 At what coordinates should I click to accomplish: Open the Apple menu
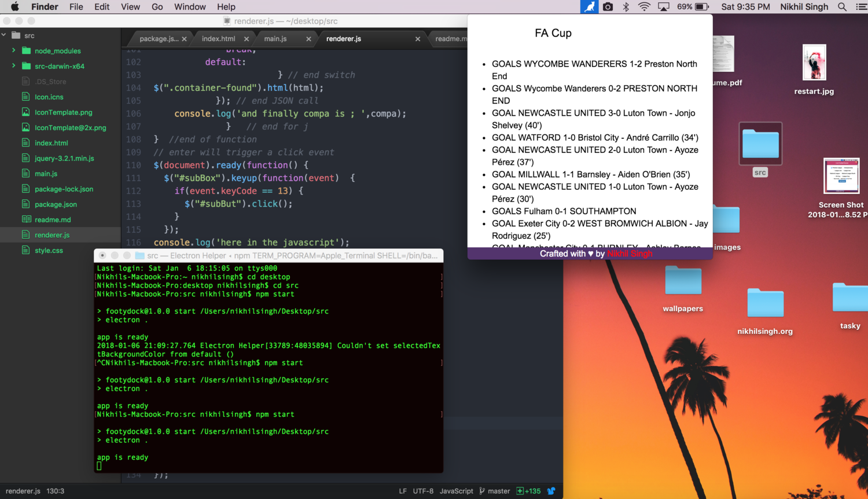pyautogui.click(x=15, y=7)
